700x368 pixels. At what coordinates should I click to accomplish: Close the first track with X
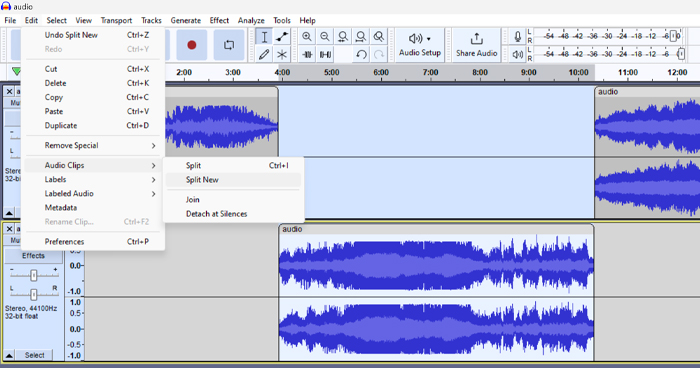point(9,92)
